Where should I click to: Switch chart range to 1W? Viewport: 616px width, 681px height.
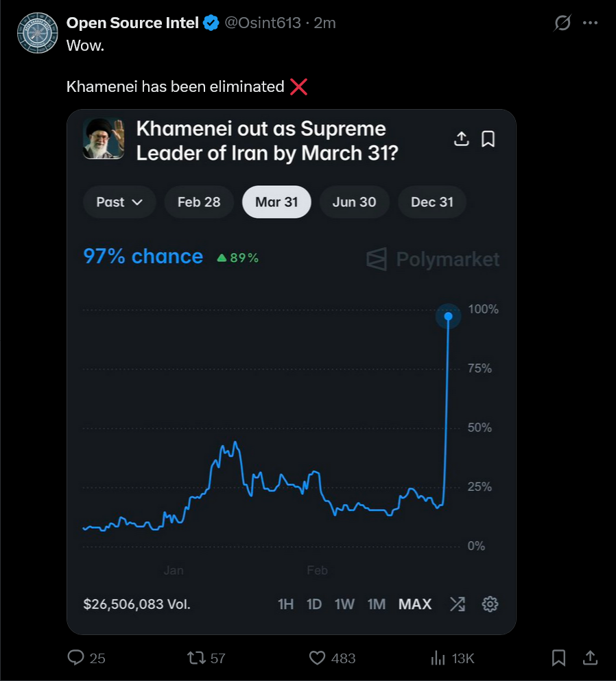[344, 604]
